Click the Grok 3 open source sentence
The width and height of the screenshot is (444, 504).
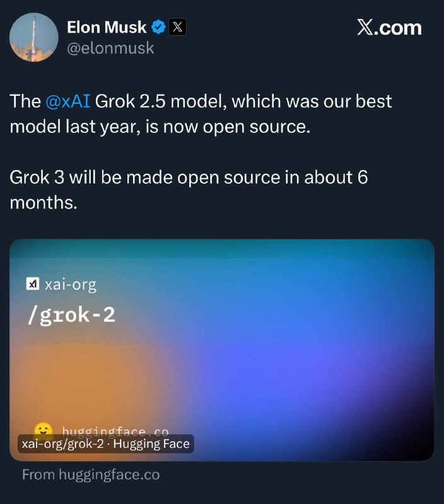click(189, 190)
